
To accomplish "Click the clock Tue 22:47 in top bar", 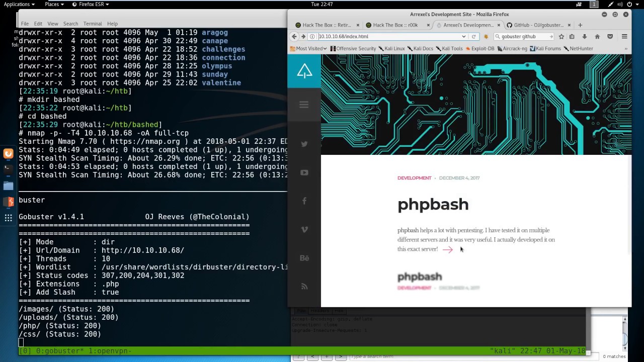I will (322, 4).
